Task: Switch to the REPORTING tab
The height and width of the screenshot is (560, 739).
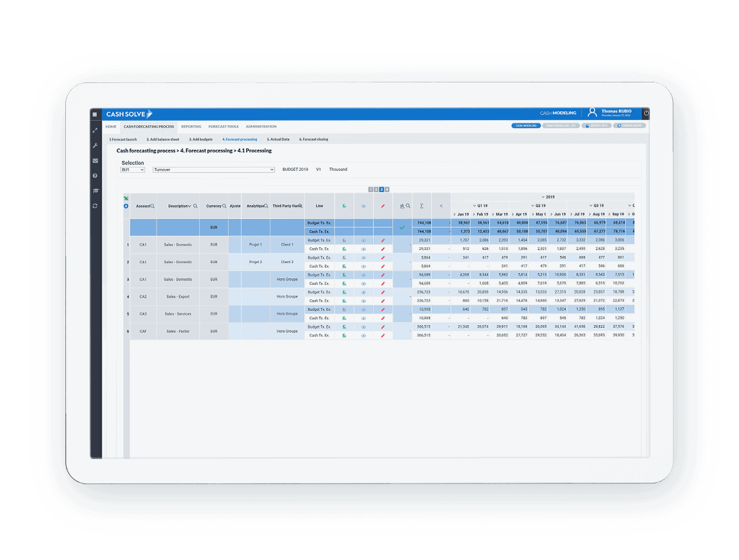Action: (x=191, y=127)
